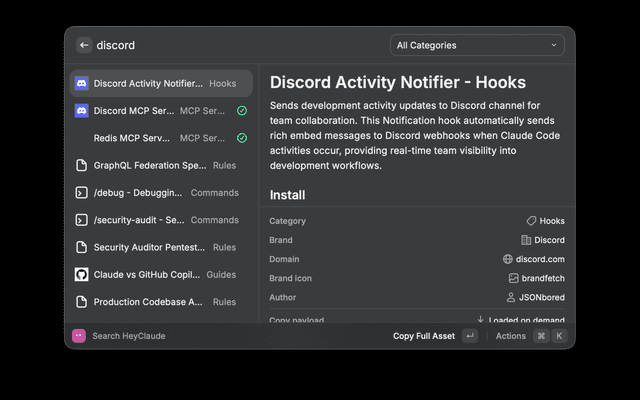Click the Brand icon label
Viewport: 640px width, 400px height.
pyautogui.click(x=290, y=278)
